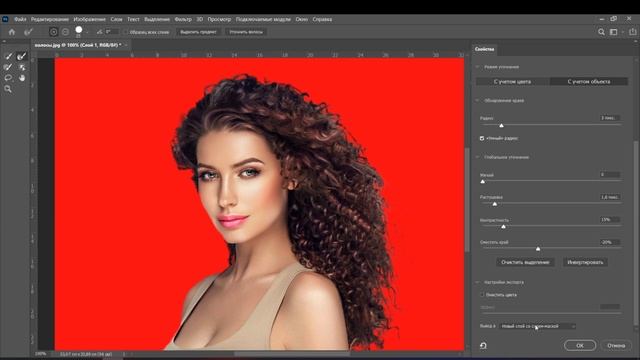
Task: Click the Радиус slider handle
Action: 501,125
